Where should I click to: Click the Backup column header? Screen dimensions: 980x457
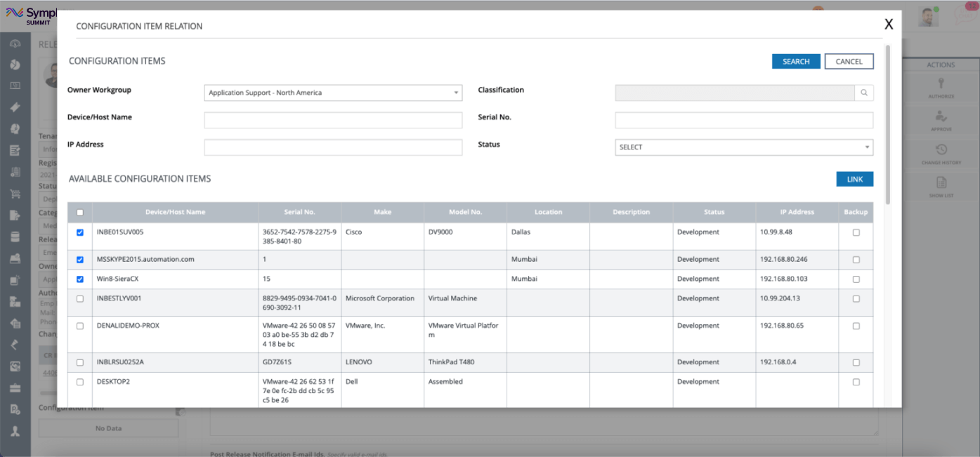point(856,212)
